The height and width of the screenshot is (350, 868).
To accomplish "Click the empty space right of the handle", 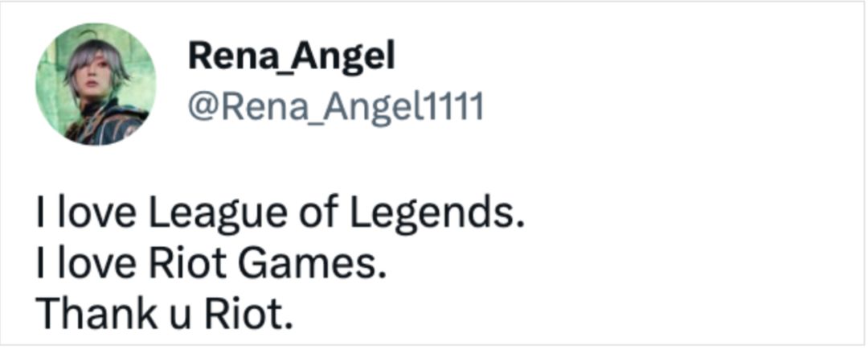I will [643, 105].
